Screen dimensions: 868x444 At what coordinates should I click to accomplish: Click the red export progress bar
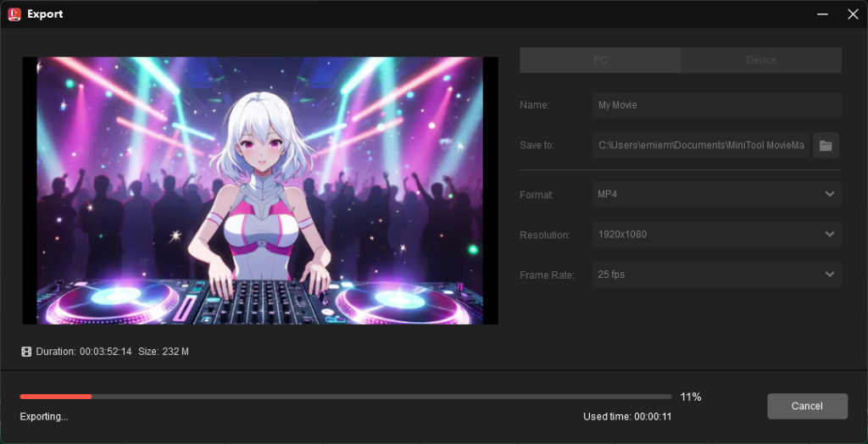point(56,397)
